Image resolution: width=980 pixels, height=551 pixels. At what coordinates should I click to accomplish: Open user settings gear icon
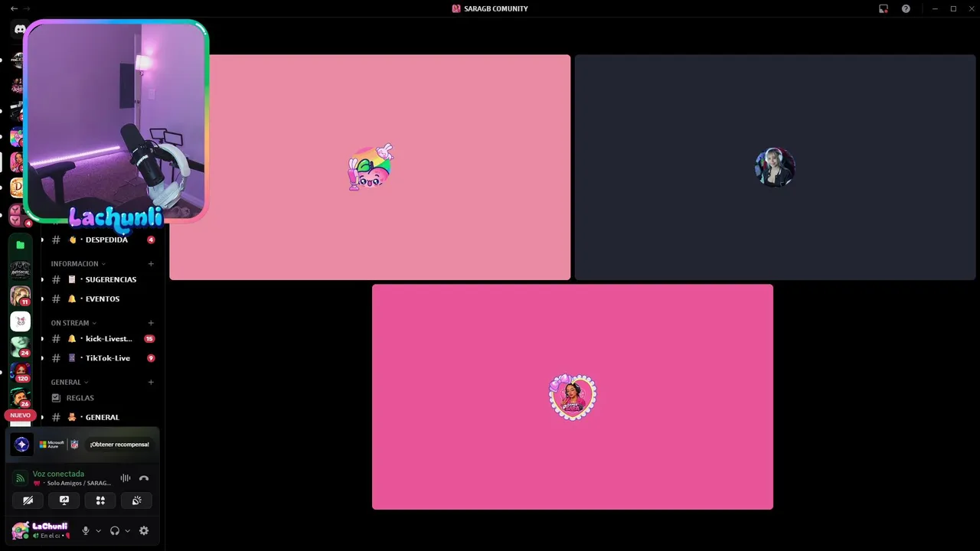click(x=144, y=530)
